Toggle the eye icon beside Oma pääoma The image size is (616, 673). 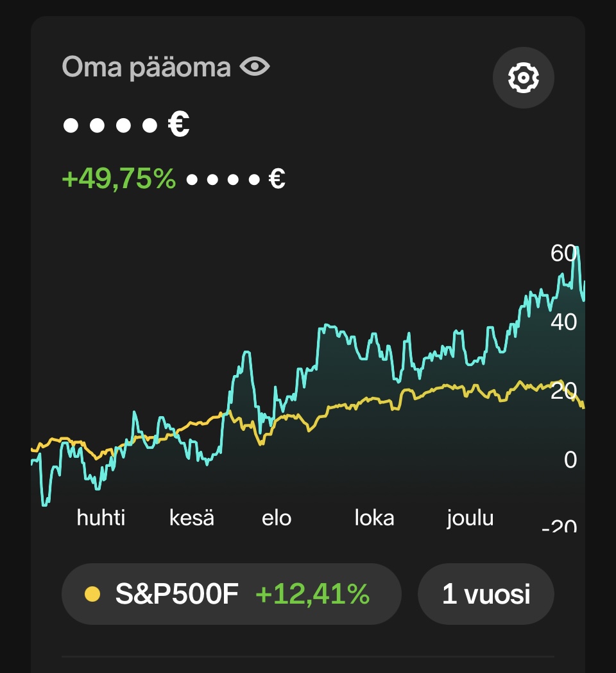[x=255, y=67]
